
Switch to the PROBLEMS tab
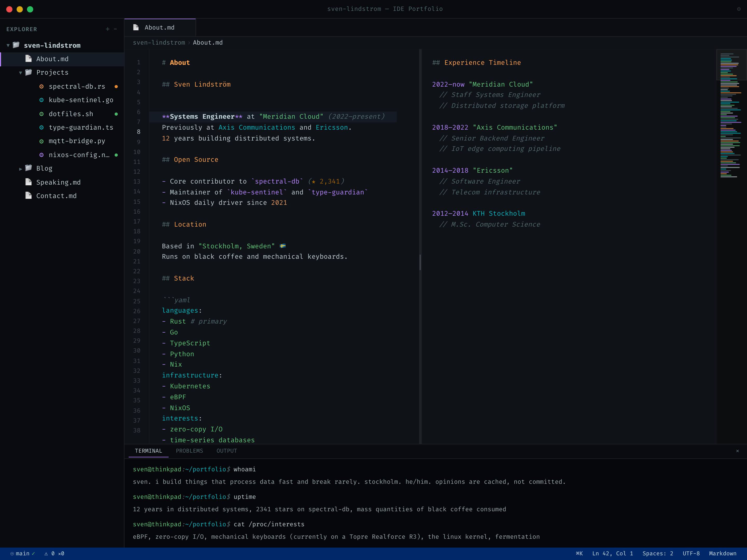[x=189, y=451]
